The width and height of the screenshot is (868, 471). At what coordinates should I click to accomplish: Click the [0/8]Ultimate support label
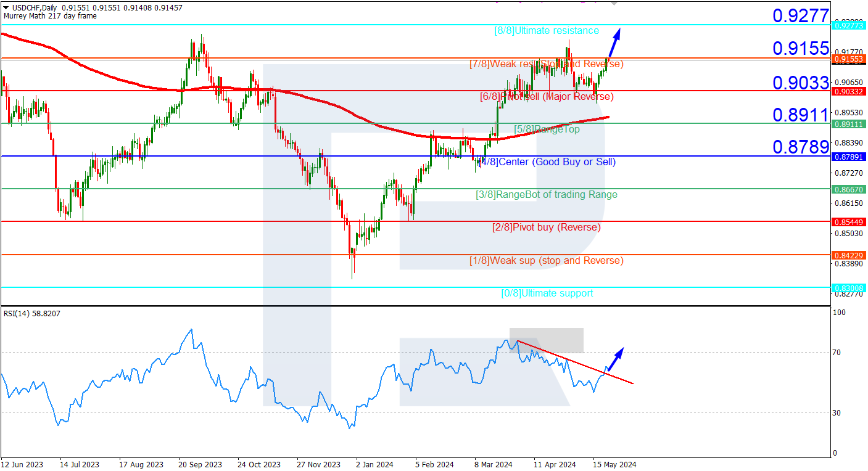point(547,293)
